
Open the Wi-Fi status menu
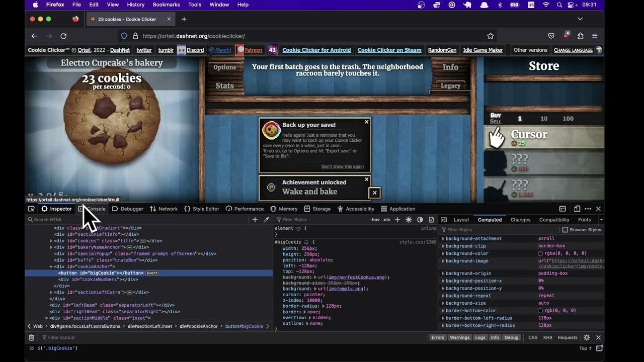pyautogui.click(x=546, y=5)
